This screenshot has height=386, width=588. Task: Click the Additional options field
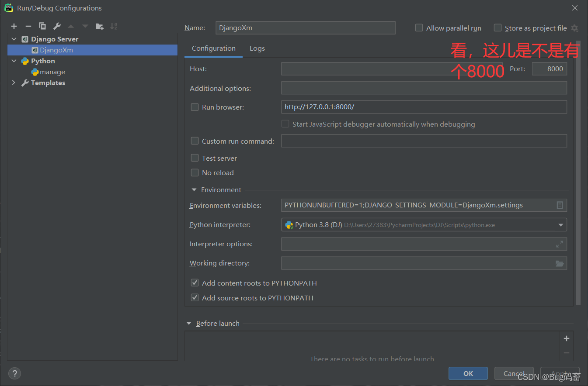(424, 88)
